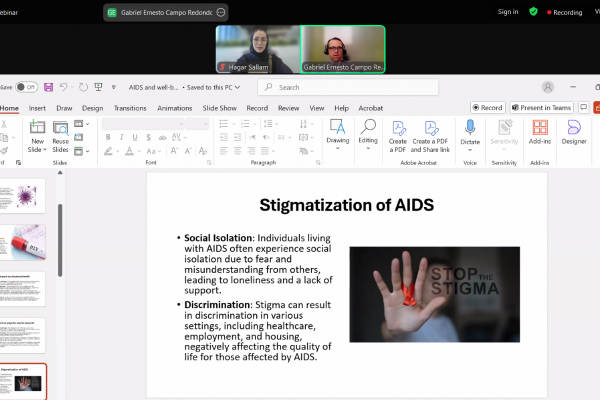600x400 pixels.
Task: Expand the New Slide dropdown arrow
Action: [45, 150]
